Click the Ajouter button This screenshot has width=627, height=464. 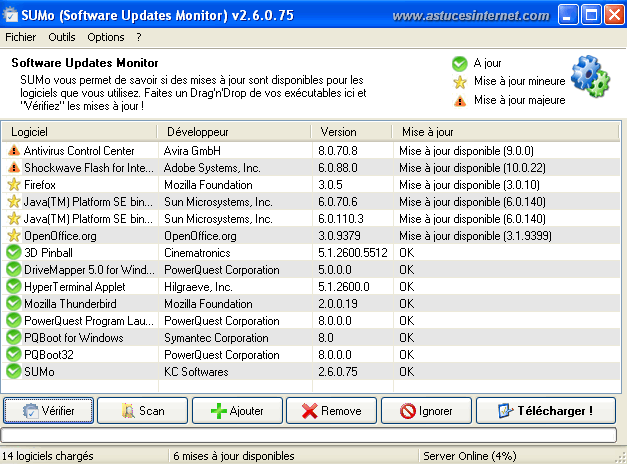coord(237,410)
